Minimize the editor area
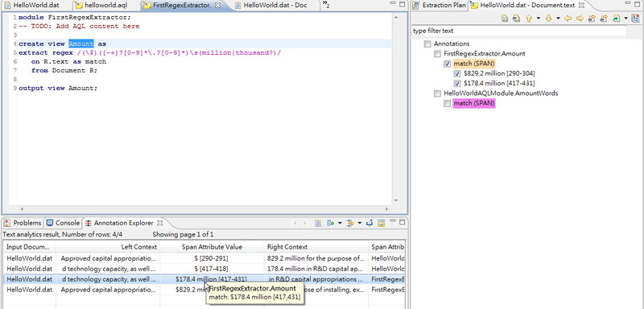 [393, 4]
